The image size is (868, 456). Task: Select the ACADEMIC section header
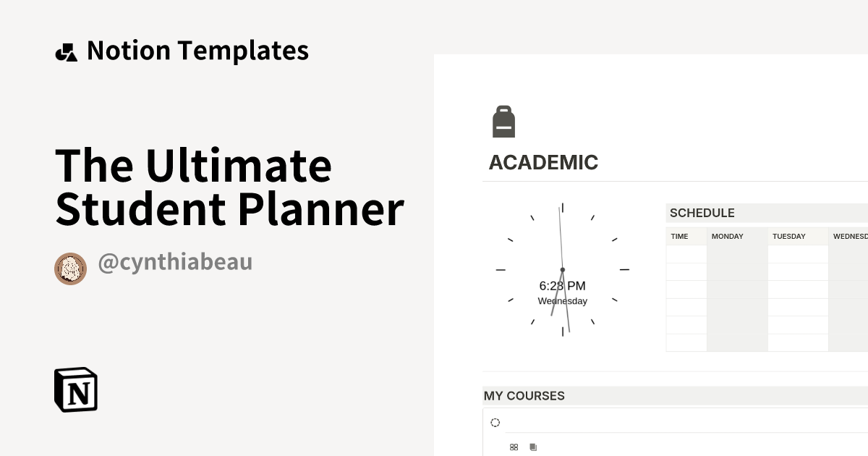tap(543, 162)
